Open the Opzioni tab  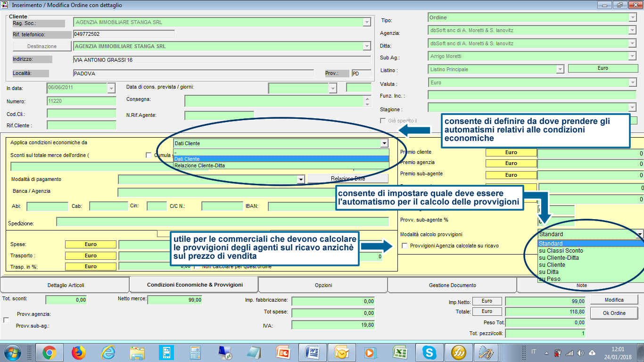pos(323,285)
